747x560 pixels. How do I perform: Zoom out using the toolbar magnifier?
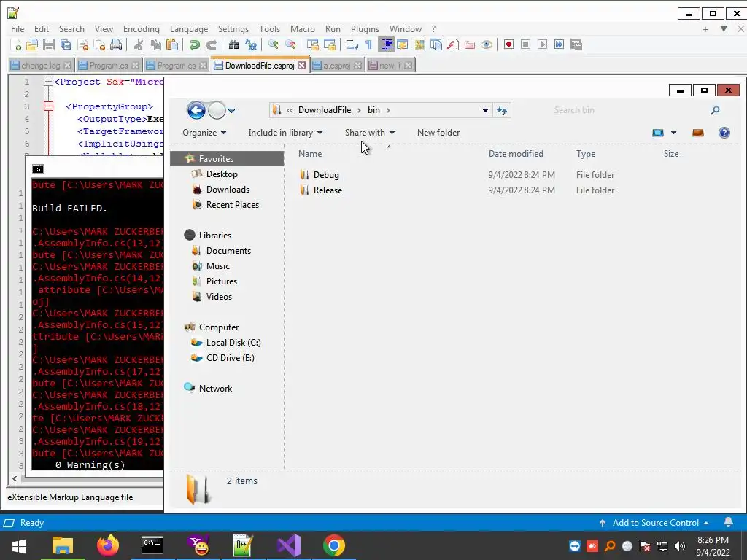point(290,44)
